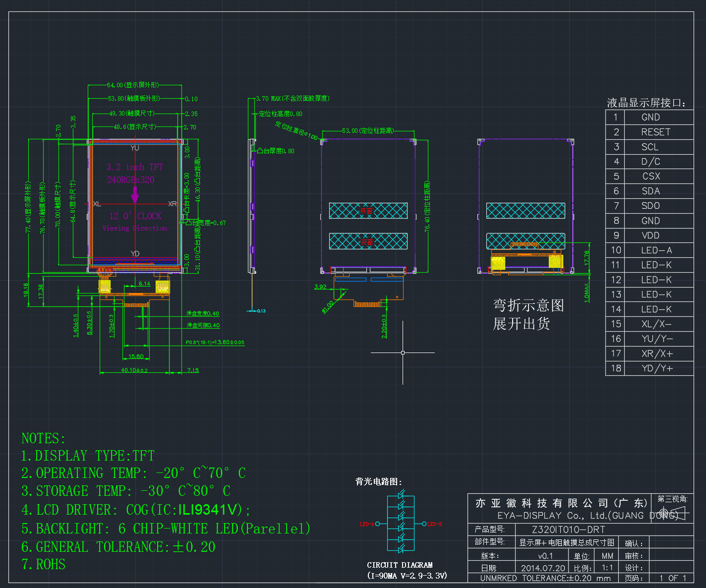This screenshot has height=588, width=706.
Task: Pick the SDA pin name
Action: (650, 191)
